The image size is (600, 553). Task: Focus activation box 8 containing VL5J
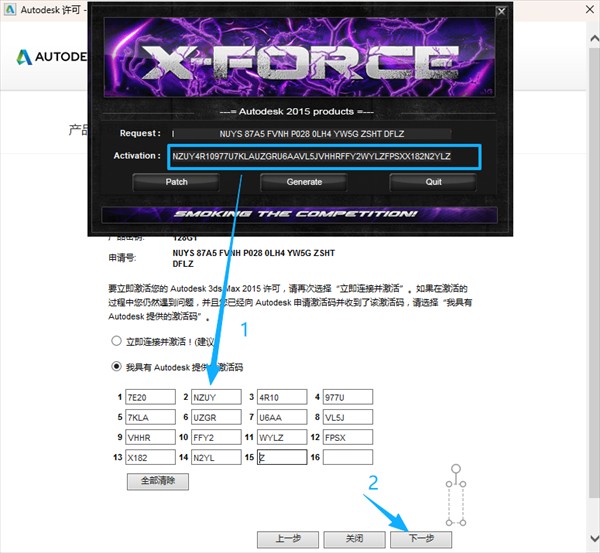pyautogui.click(x=347, y=416)
